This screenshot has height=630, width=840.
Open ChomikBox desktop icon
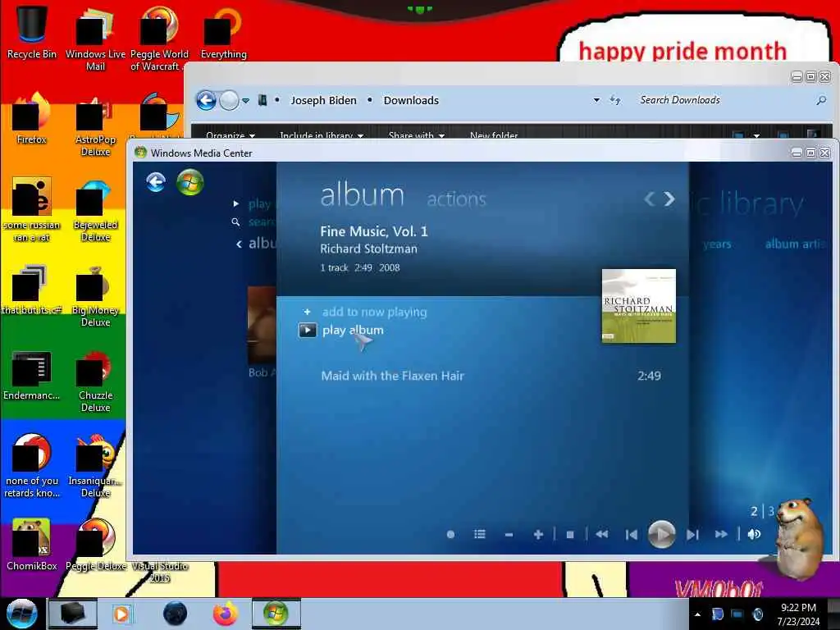tap(32, 545)
